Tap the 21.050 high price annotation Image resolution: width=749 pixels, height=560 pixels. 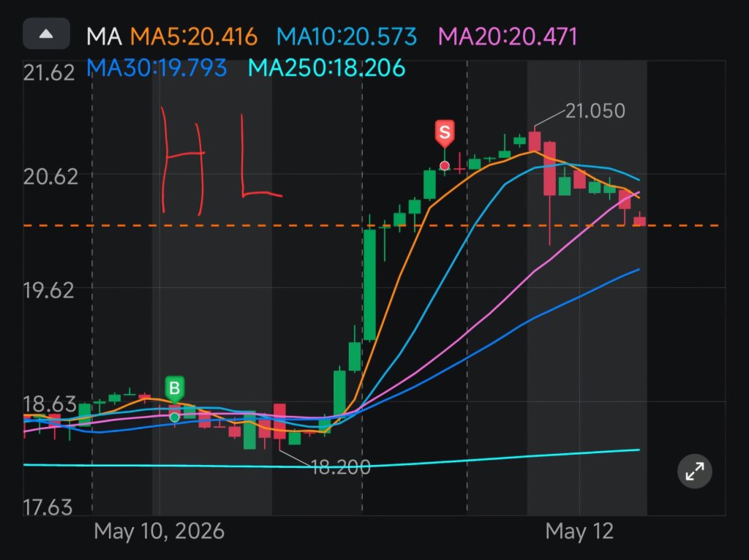[x=595, y=111]
